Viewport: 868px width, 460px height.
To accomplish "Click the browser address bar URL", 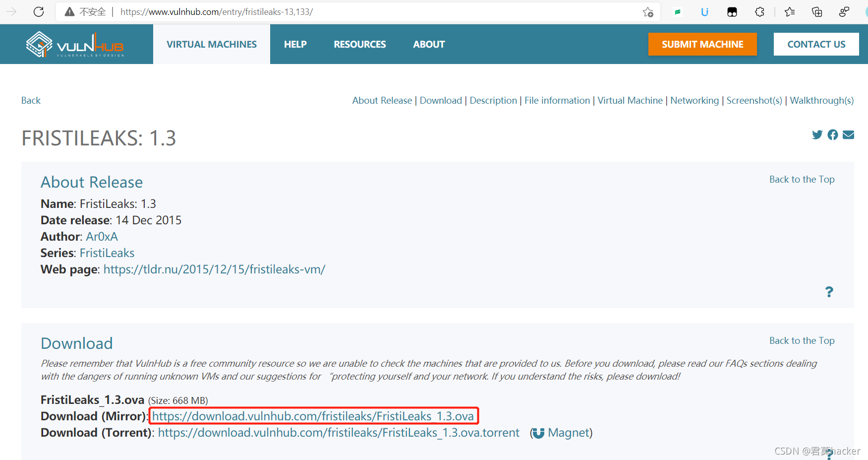I will (x=217, y=12).
